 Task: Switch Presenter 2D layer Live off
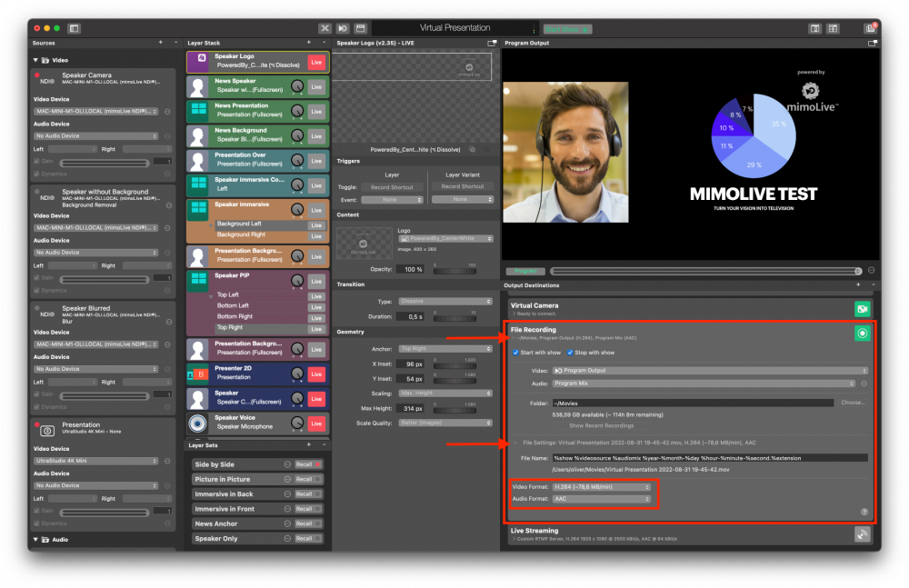[316, 374]
